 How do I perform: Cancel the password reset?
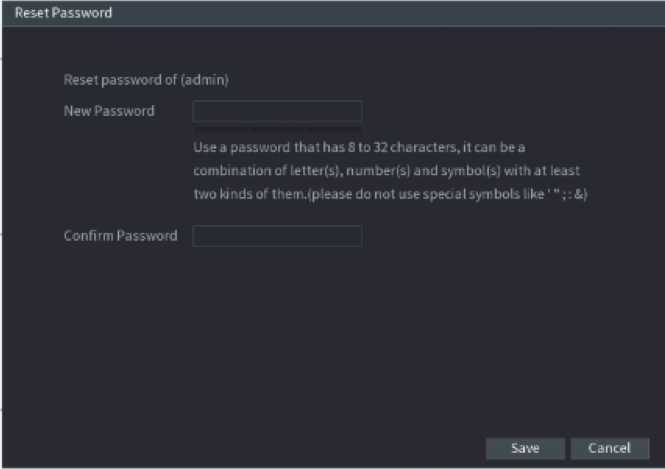609,448
